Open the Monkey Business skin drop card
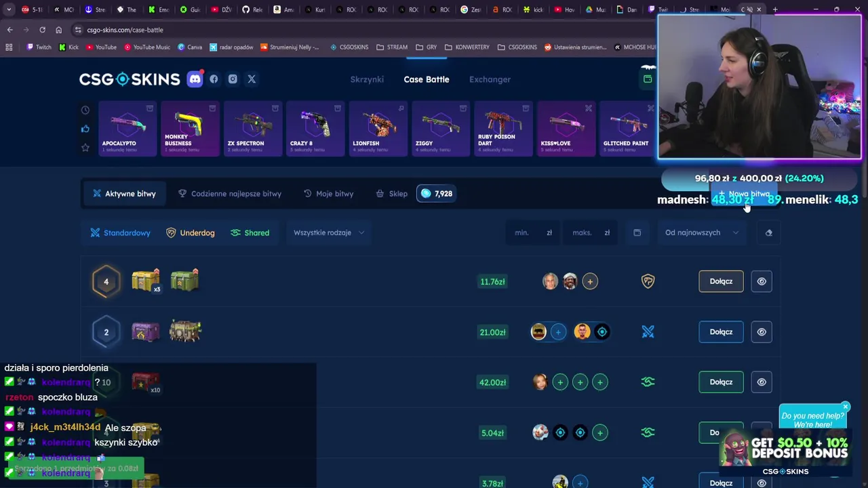The width and height of the screenshot is (868, 488). (190, 128)
